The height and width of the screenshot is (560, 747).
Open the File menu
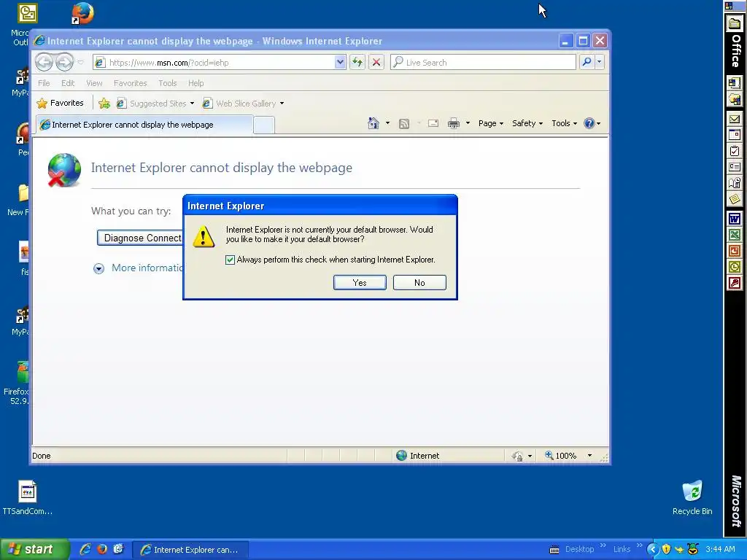coord(44,83)
